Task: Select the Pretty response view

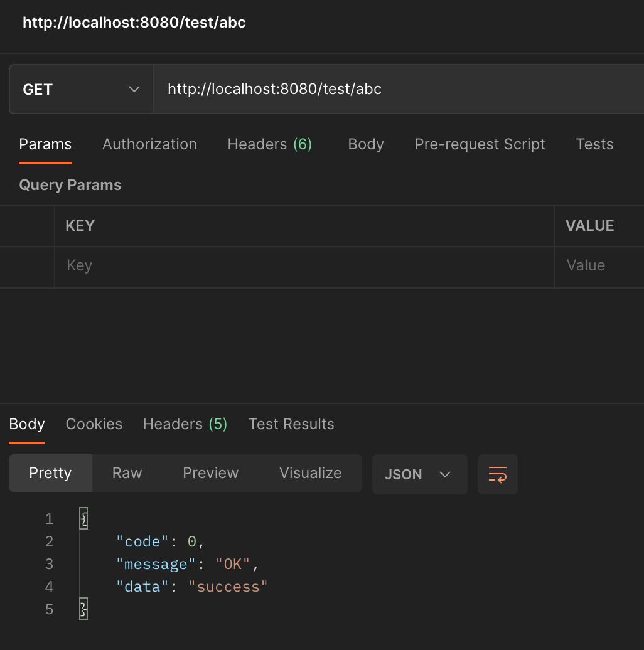Action: 50,473
